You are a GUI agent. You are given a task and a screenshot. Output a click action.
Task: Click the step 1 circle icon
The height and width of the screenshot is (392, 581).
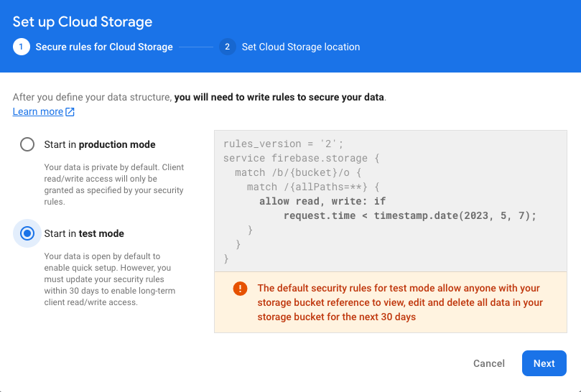[x=21, y=47]
